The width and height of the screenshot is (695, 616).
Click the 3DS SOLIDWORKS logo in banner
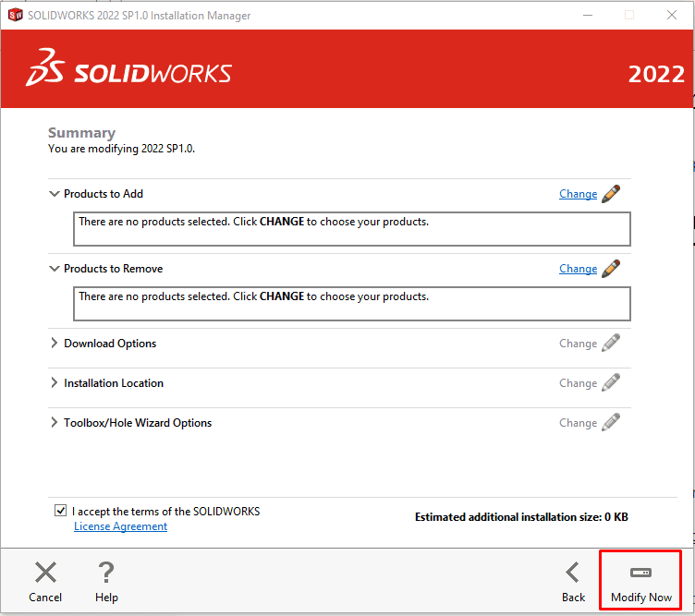point(128,67)
